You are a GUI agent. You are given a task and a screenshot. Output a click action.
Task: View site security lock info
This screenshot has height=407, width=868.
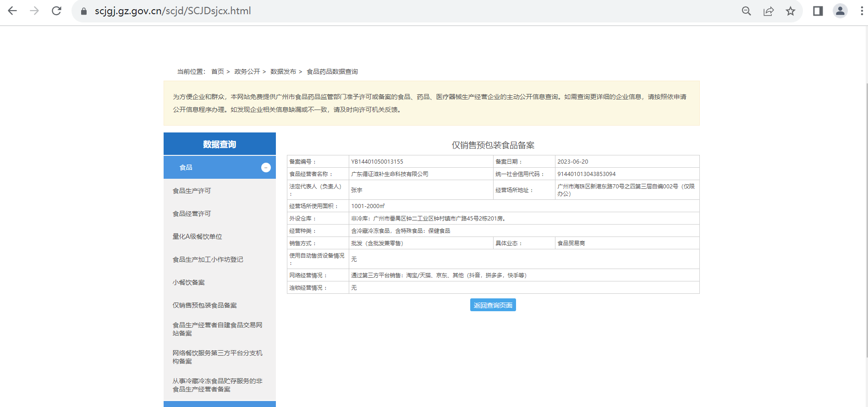pos(84,11)
